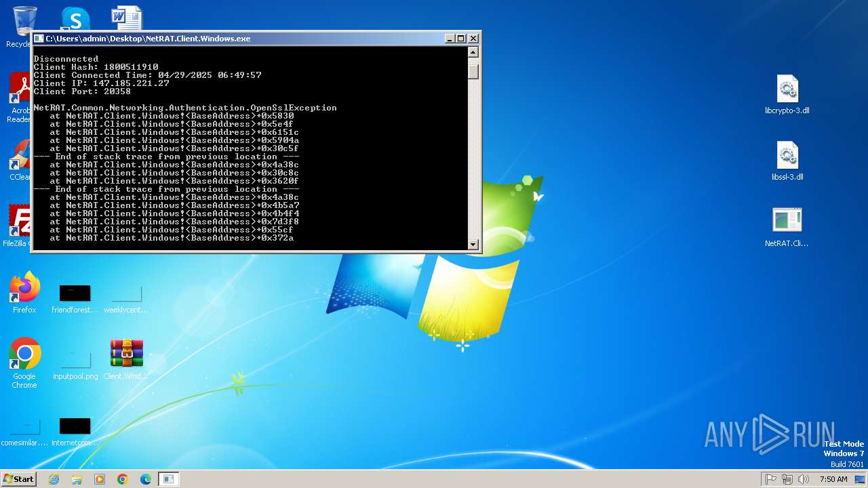Click the OpenSslException line in console

pyautogui.click(x=185, y=108)
